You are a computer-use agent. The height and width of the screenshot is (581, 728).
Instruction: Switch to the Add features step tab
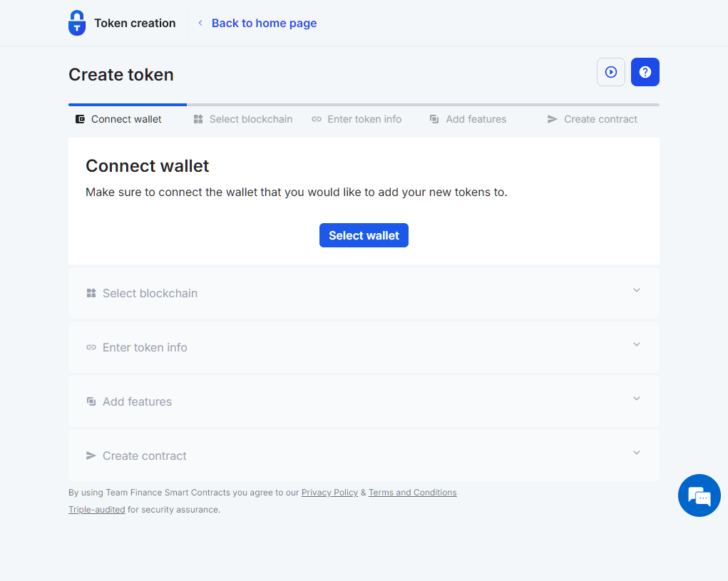(x=476, y=119)
